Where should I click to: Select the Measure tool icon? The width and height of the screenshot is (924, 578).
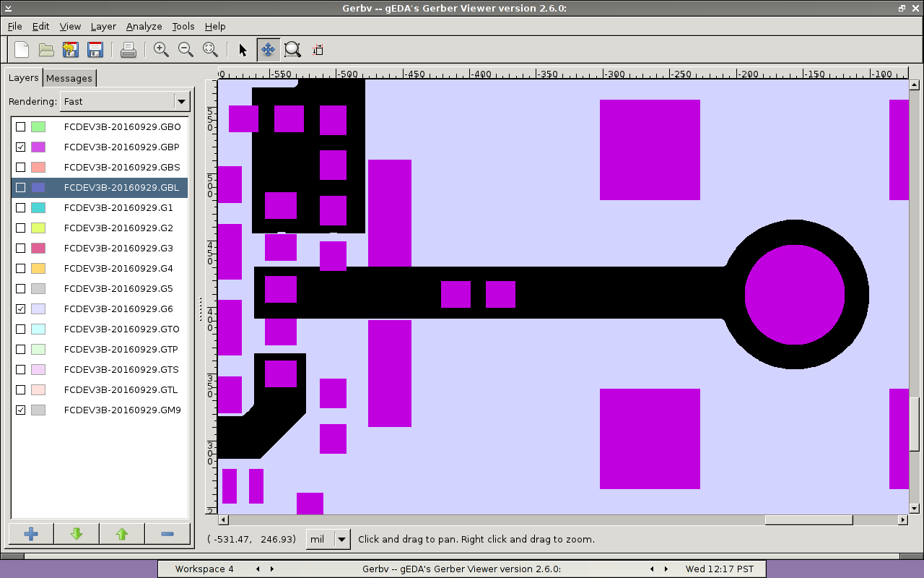point(318,50)
